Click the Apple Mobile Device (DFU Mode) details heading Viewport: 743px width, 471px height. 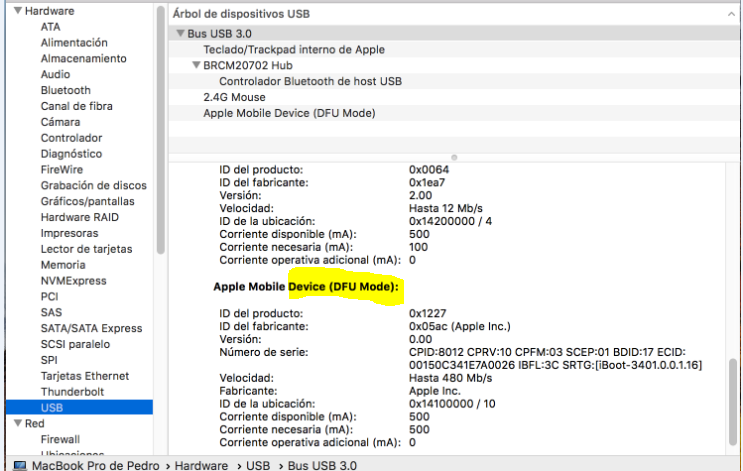[306, 287]
